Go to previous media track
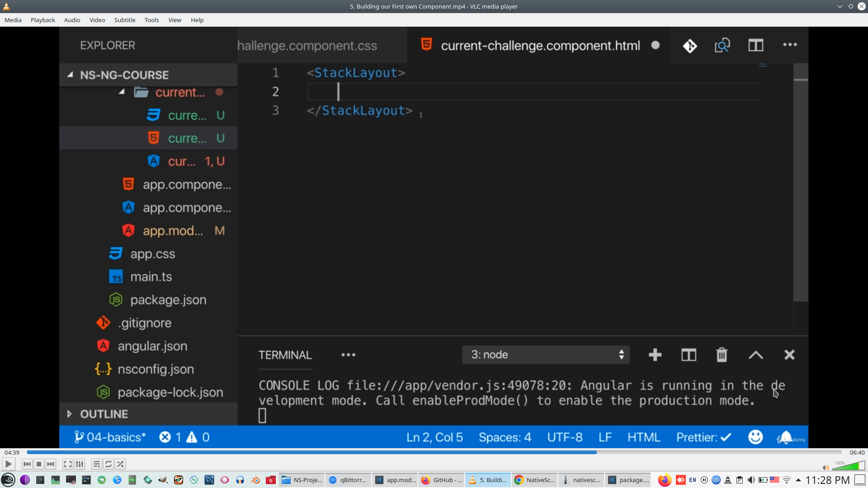 click(x=27, y=464)
